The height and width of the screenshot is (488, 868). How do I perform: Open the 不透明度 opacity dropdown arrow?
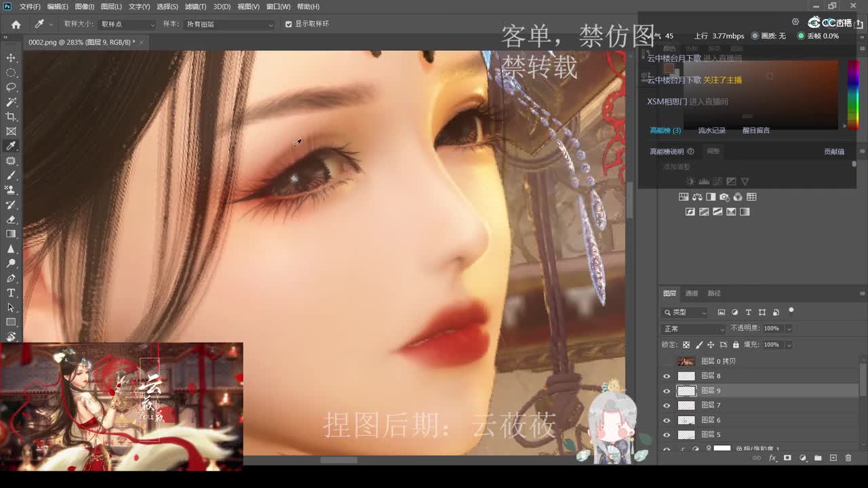tap(789, 329)
